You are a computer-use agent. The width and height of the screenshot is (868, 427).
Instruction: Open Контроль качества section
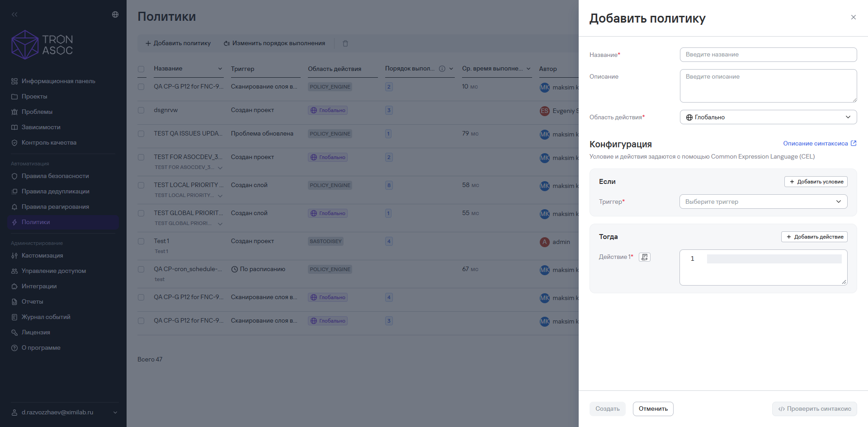(49, 143)
